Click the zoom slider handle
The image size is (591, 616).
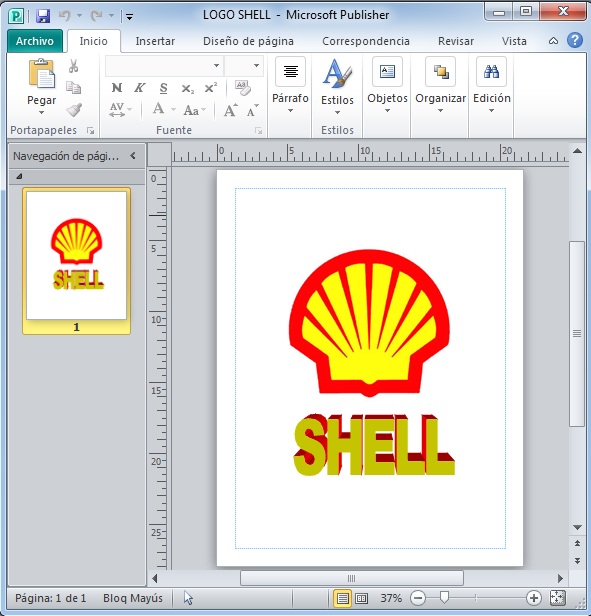tap(444, 598)
